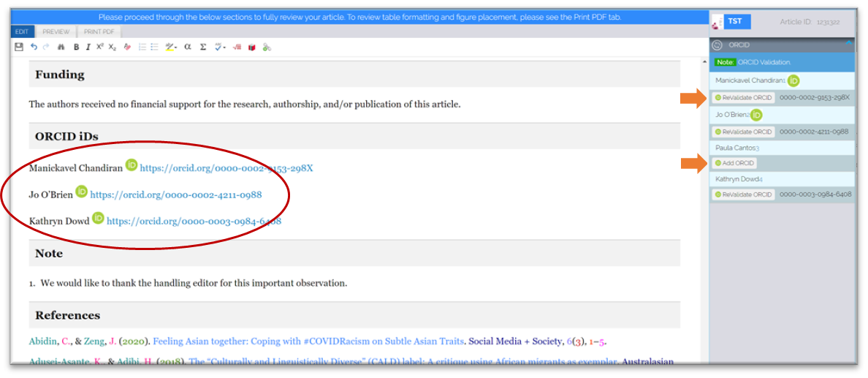868x378 pixels.
Task: Insert a sigma math symbol
Action: (203, 47)
